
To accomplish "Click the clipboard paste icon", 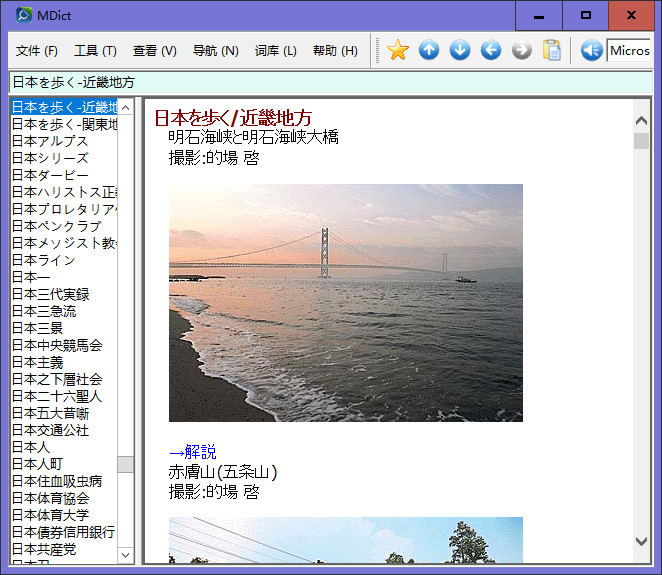I will coord(552,50).
